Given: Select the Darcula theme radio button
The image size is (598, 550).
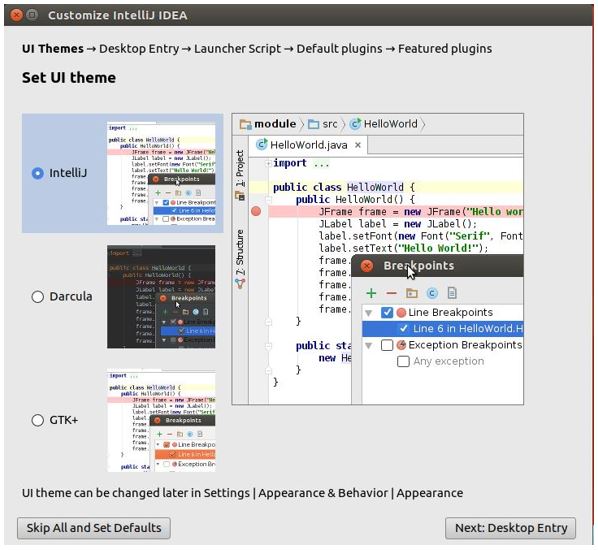Looking at the screenshot, I should click(x=37, y=296).
